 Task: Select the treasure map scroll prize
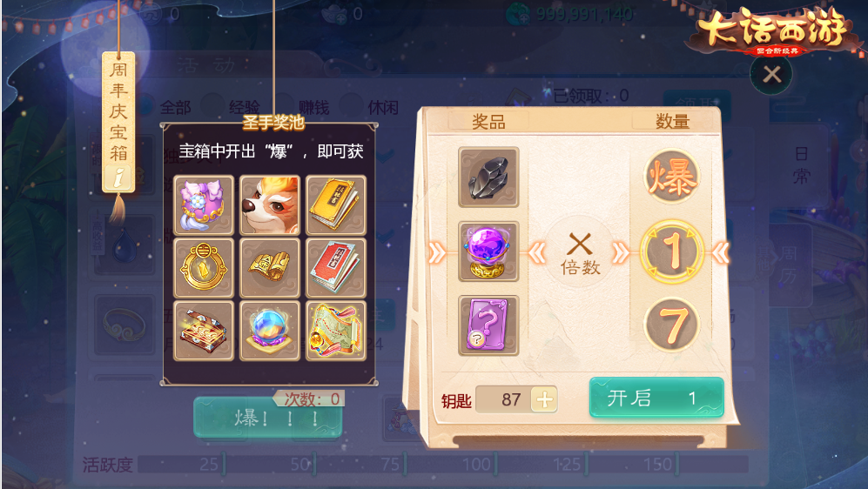pos(335,331)
